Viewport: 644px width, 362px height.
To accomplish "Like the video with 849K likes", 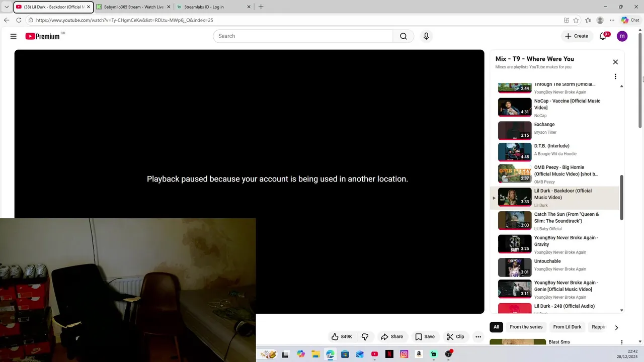I will [x=342, y=336].
